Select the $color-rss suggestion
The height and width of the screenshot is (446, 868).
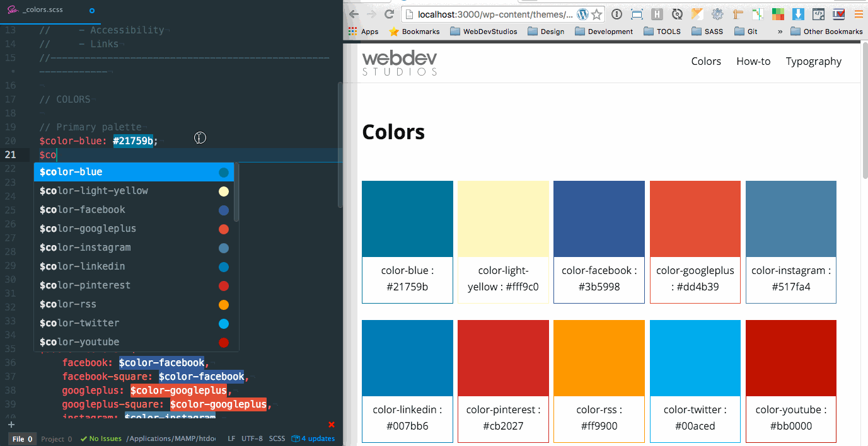tap(134, 304)
